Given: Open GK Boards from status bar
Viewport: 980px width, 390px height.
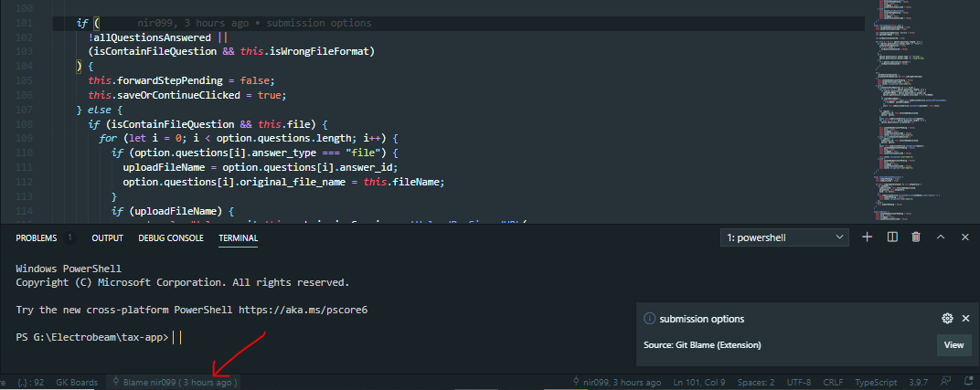Looking at the screenshot, I should [77, 382].
